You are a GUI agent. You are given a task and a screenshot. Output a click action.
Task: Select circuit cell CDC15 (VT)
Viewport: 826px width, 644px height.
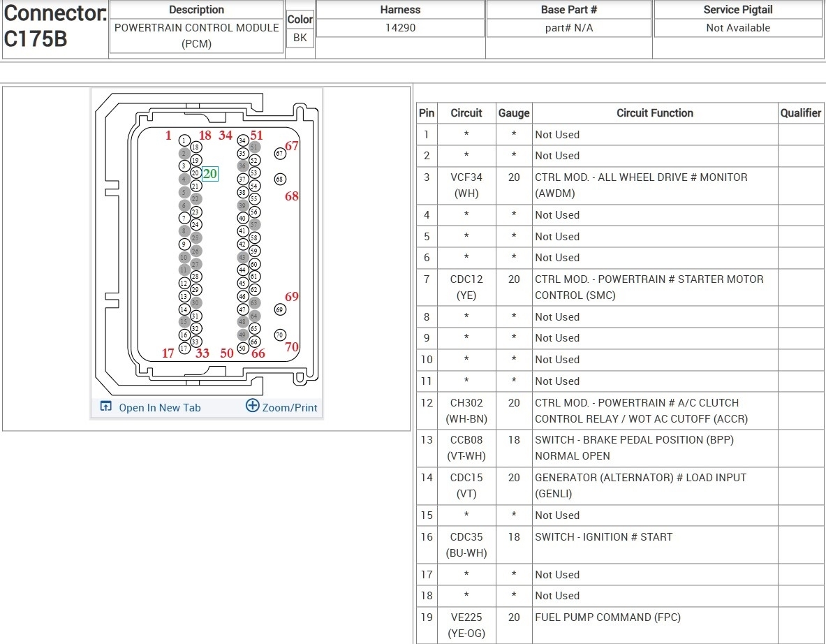click(x=466, y=485)
